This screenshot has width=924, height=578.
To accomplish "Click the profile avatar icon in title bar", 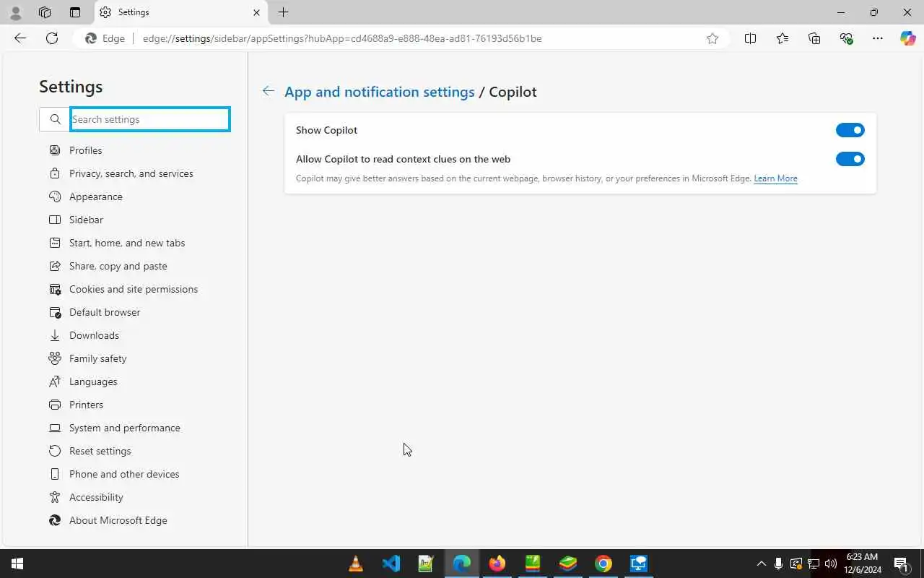I will tap(15, 12).
